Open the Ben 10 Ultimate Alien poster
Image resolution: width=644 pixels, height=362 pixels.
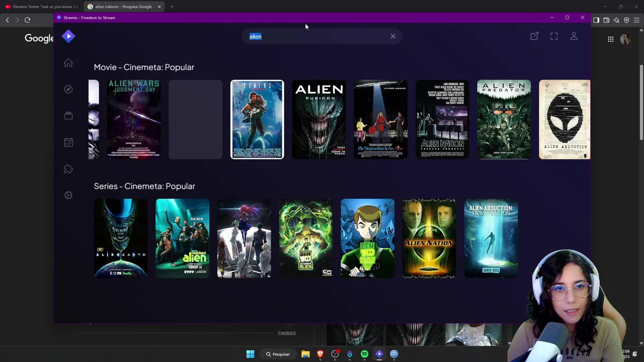pos(305,238)
